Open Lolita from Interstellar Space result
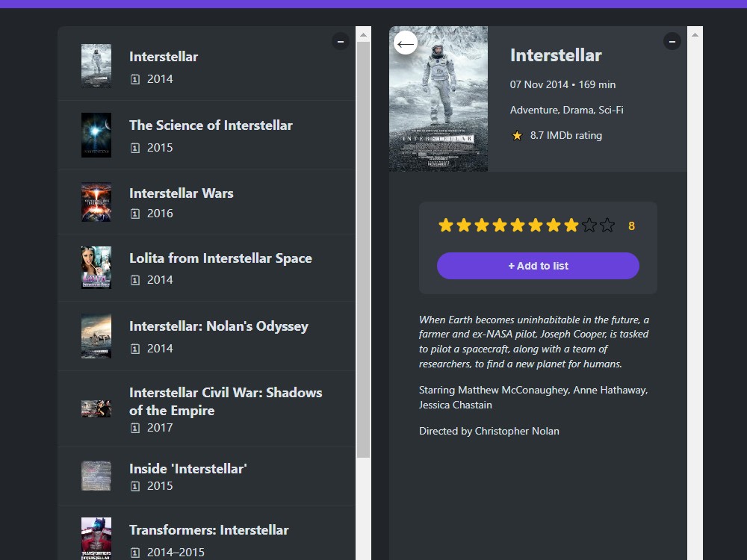 coord(206,267)
